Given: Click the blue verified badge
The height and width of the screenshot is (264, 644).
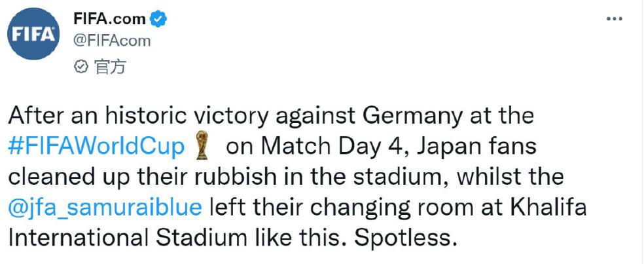Looking at the screenshot, I should tap(159, 19).
